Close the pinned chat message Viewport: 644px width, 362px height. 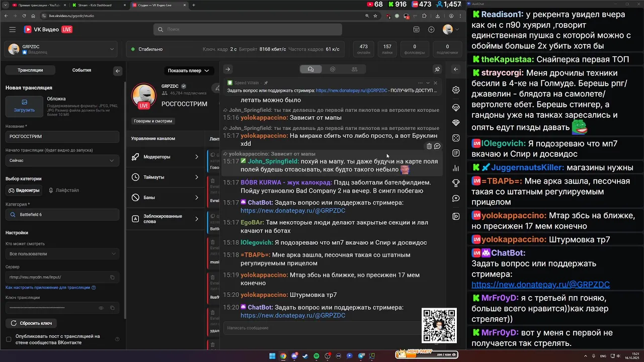436,83
